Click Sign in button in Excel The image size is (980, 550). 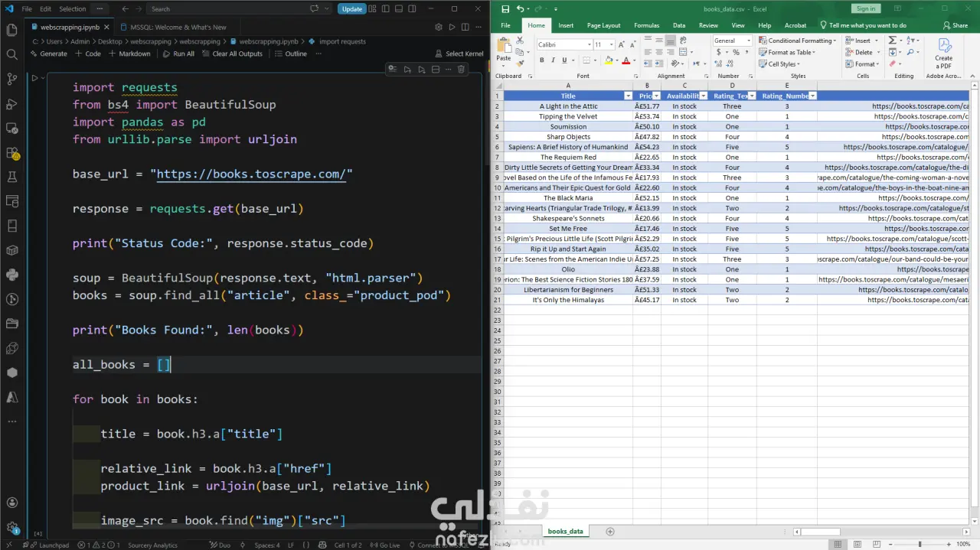pyautogui.click(x=866, y=8)
